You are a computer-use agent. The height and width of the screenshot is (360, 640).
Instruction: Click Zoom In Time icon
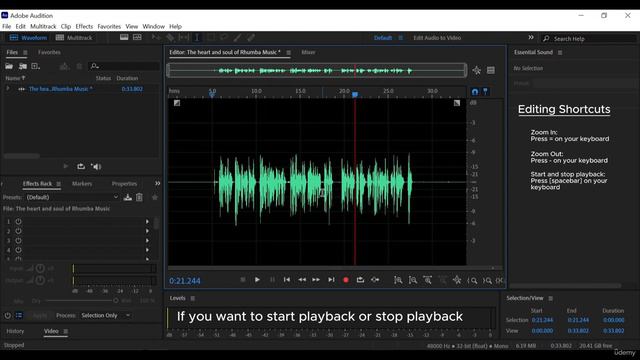[x=427, y=280]
